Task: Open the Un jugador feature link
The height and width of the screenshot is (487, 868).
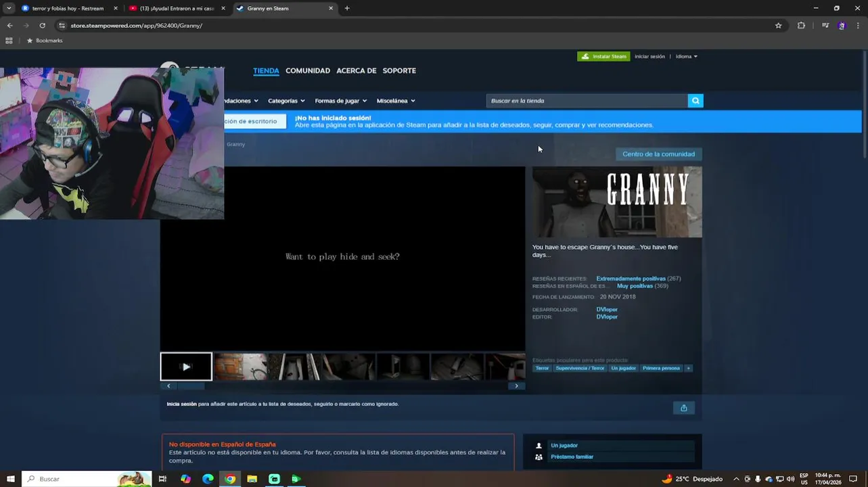Action: [564, 445]
